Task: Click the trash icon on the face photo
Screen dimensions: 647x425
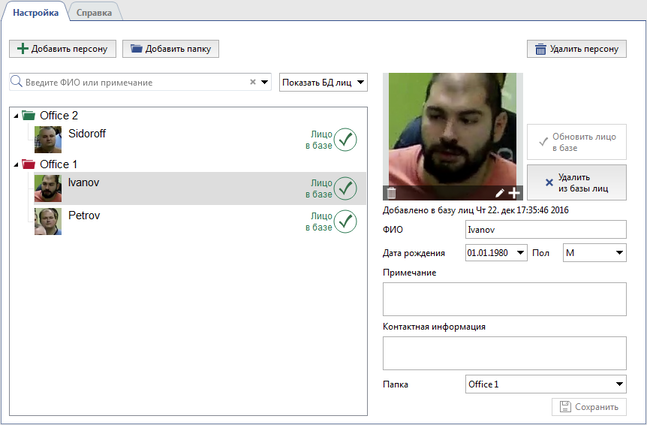Action: pos(392,193)
